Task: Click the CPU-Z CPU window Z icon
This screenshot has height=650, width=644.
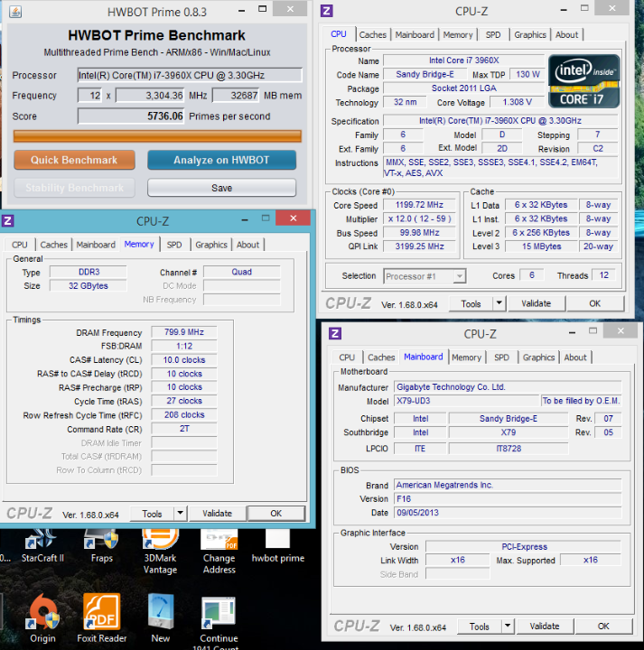Action: tap(327, 11)
